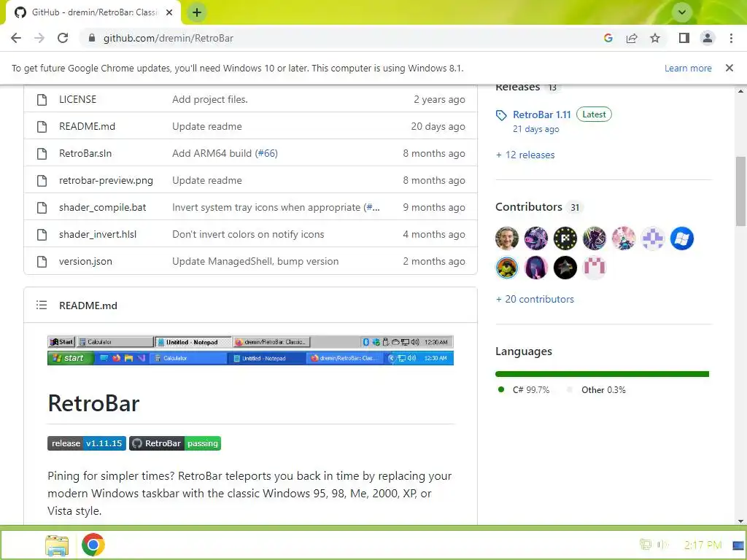Viewport: 747px width, 560px height.
Task: Click the green languages progress bar
Action: 602,374
